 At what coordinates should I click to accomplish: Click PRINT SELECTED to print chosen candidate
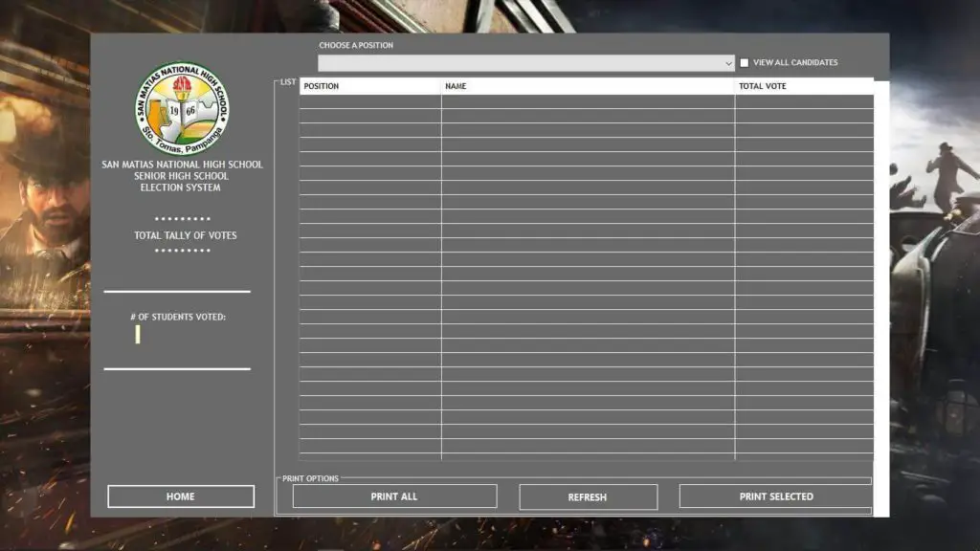pos(774,496)
